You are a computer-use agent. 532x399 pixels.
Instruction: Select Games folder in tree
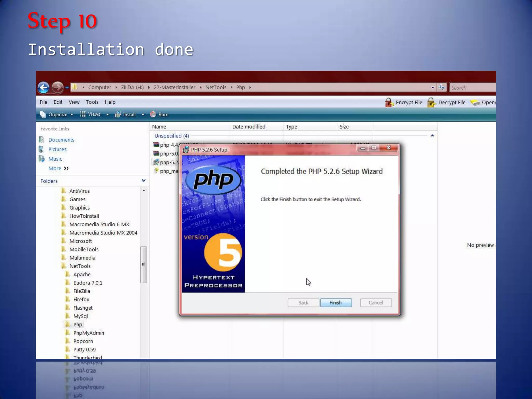coord(77,199)
